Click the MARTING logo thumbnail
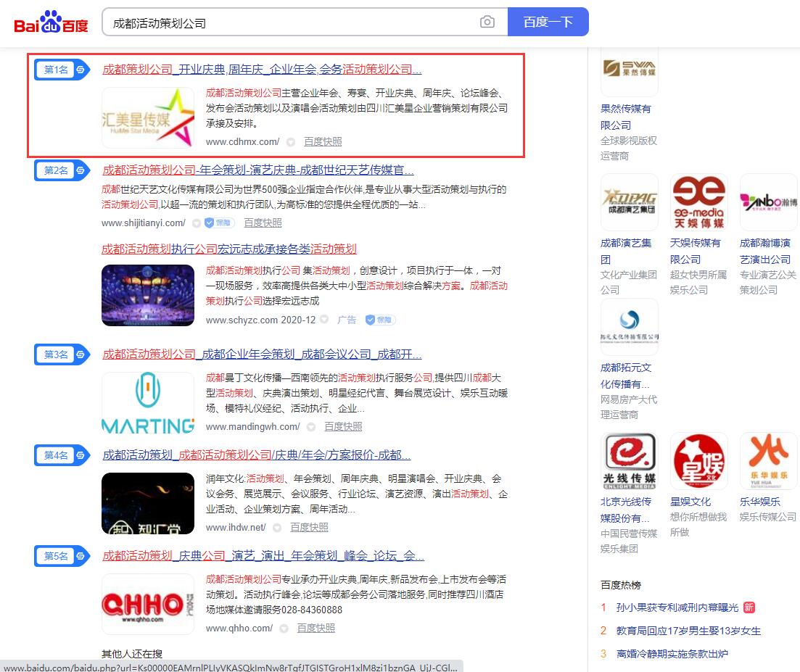Image resolution: width=800 pixels, height=672 pixels. point(148,403)
